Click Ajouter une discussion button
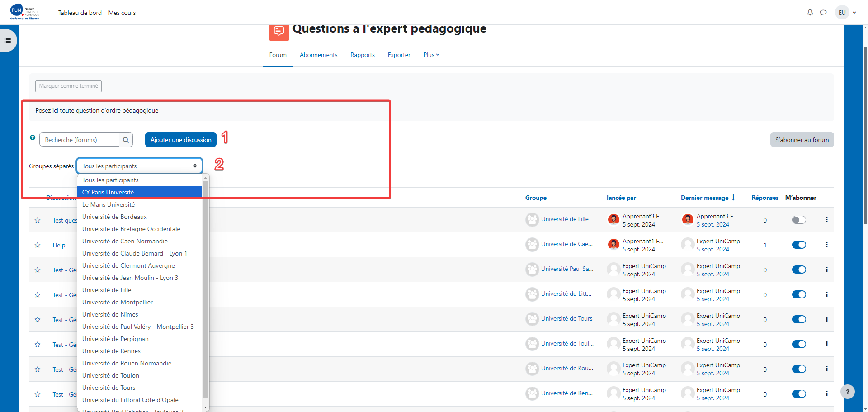Image resolution: width=868 pixels, height=412 pixels. tap(181, 140)
